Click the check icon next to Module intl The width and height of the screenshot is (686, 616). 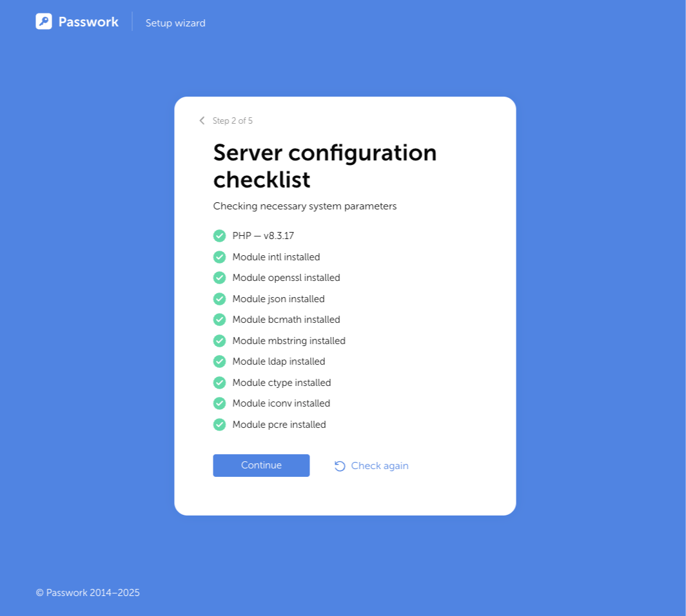pyautogui.click(x=219, y=256)
